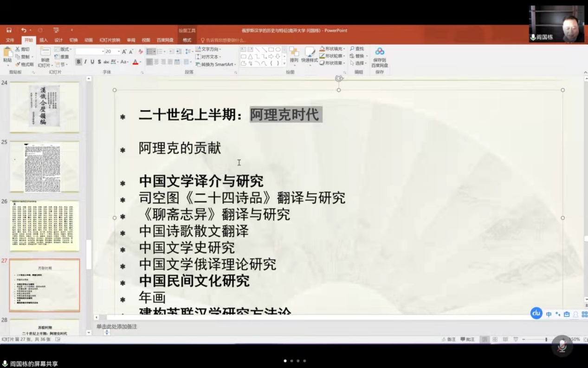
Task: Switch to Slide Show (幻灯片放映) tab
Action: pyautogui.click(x=110, y=40)
